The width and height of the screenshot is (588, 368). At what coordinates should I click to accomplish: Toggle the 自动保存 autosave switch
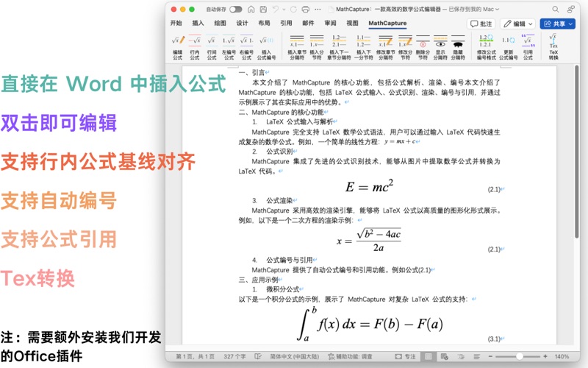click(x=235, y=10)
